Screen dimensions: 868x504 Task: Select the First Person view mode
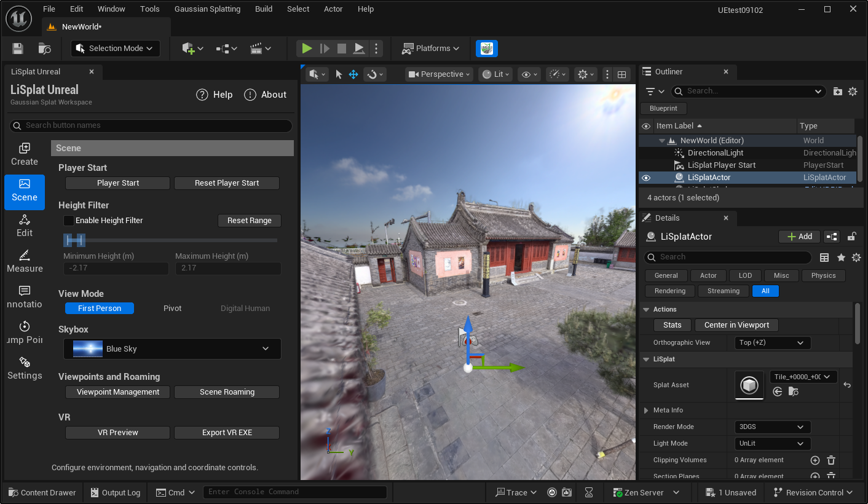(100, 309)
